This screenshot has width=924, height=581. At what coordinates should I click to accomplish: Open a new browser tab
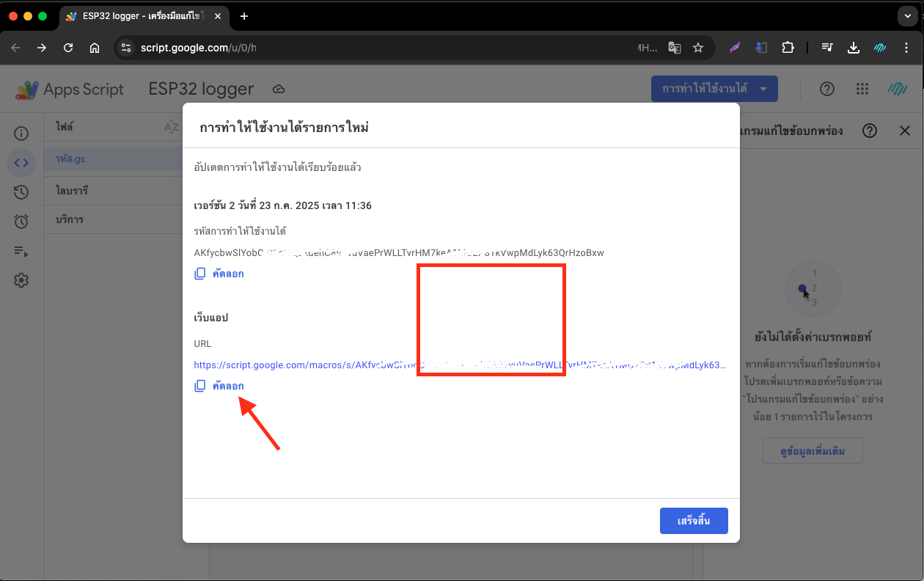click(244, 16)
